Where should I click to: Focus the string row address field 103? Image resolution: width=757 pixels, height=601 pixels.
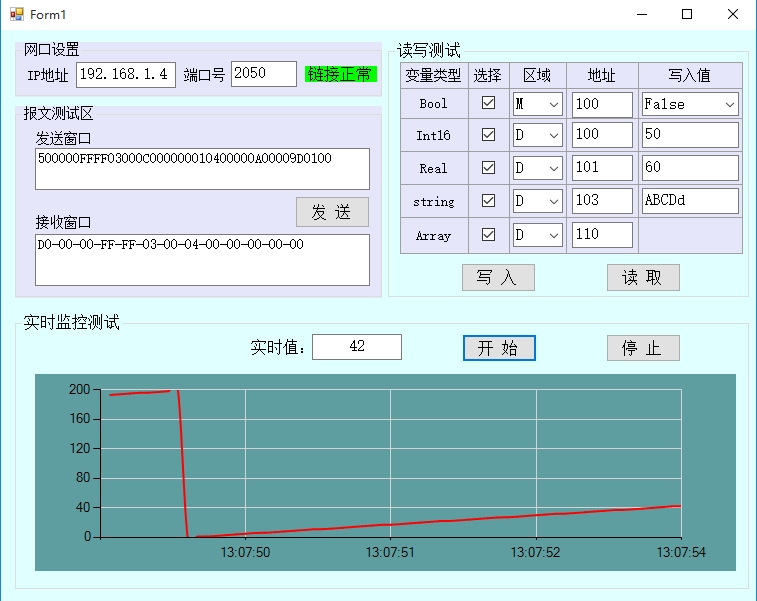602,200
